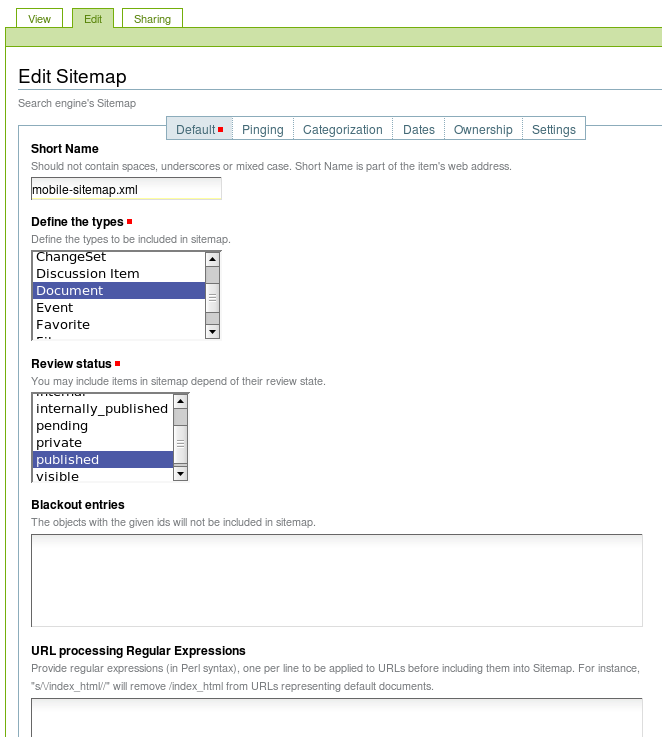Screen dimensions: 662x737
Task: Open the Sharing tab
Action: click(152, 19)
